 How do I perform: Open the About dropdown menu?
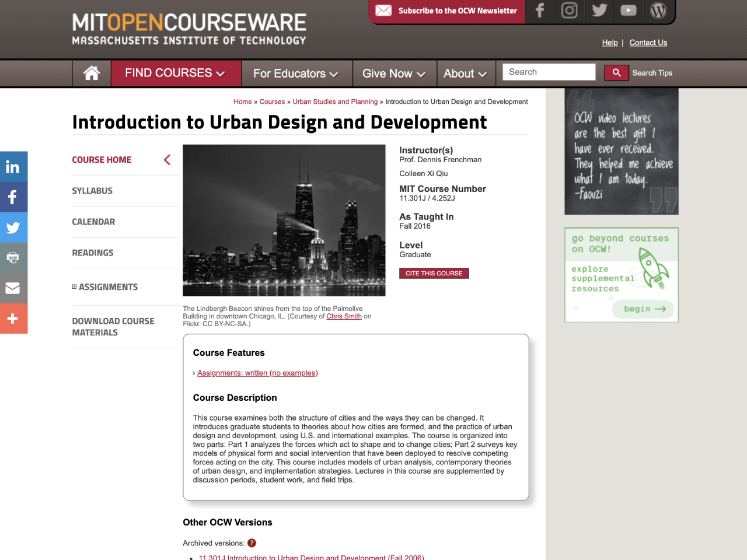pos(465,73)
